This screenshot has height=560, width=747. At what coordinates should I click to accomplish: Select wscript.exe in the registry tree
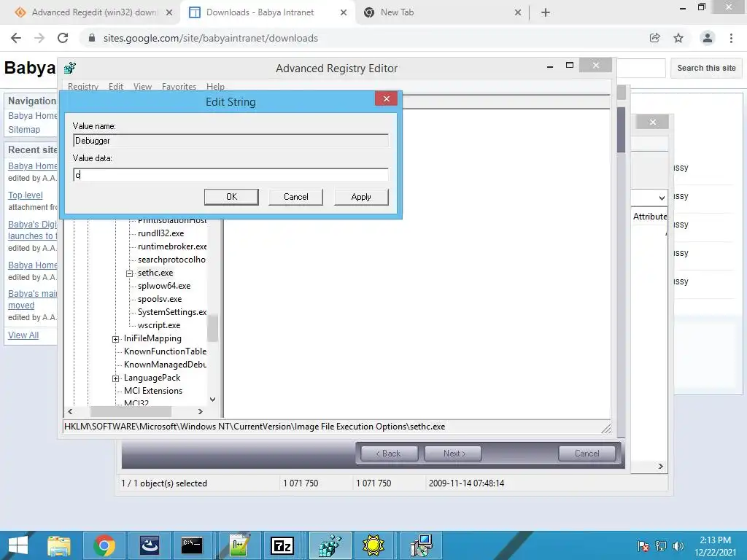point(158,325)
